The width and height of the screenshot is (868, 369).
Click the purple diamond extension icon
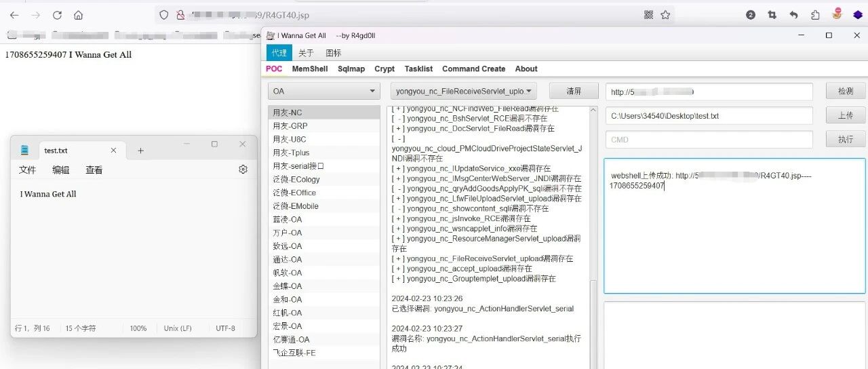(x=857, y=15)
